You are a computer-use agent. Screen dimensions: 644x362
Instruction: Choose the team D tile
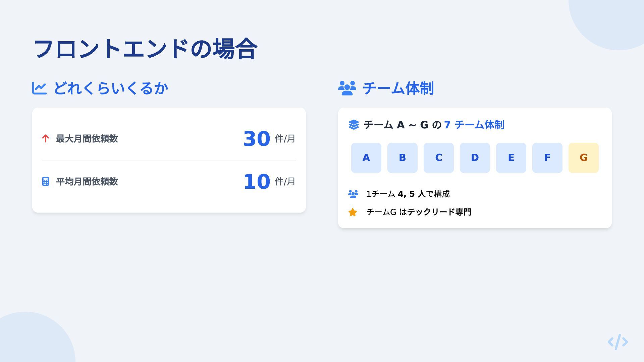[475, 158]
